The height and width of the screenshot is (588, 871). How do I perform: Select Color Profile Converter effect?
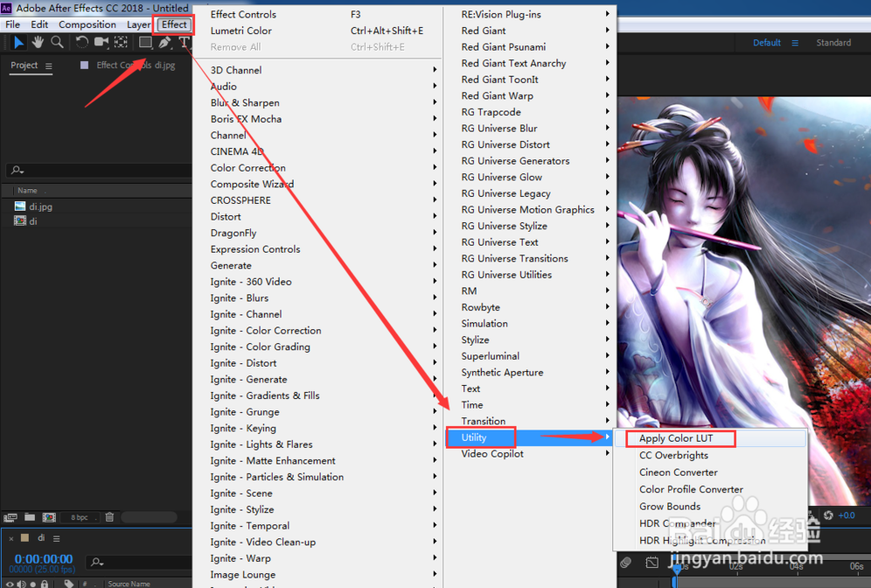tap(710, 489)
